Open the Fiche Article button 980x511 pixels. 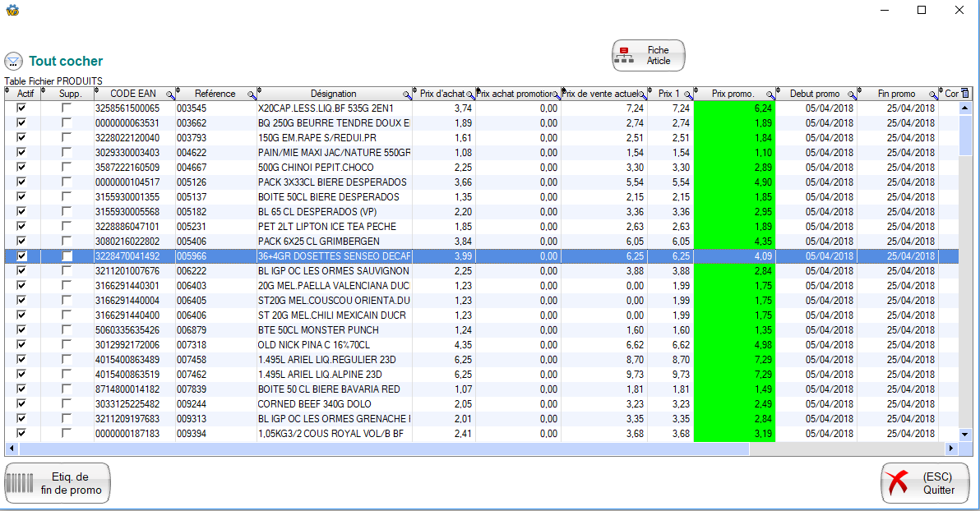click(648, 56)
